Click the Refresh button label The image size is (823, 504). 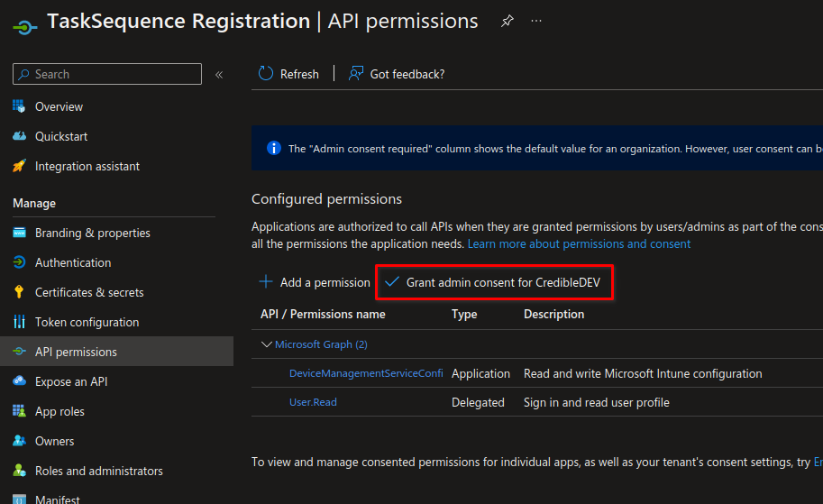299,75
